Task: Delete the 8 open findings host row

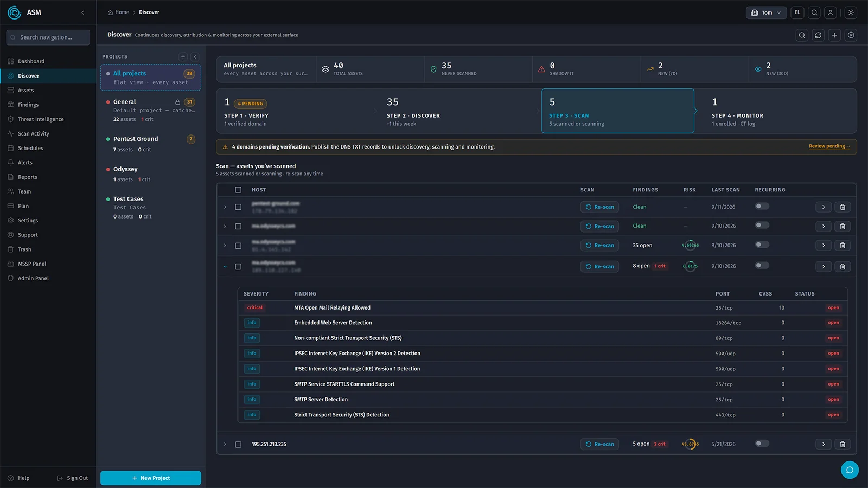Action: 843,266
